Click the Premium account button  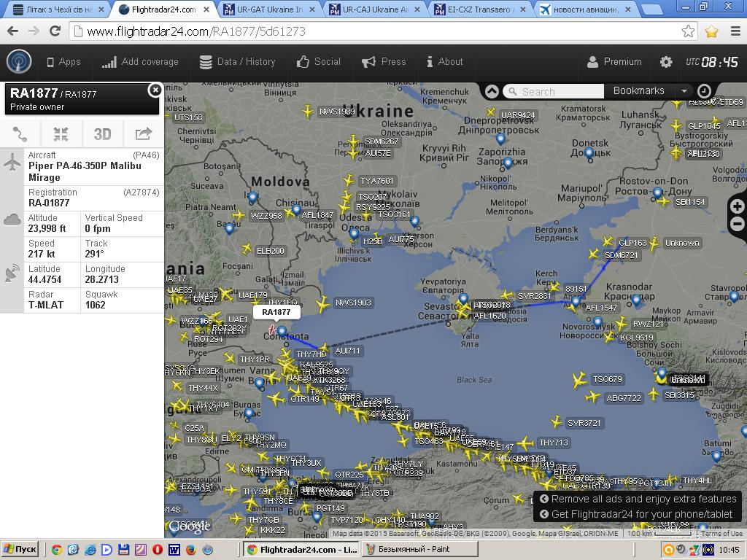coord(614,62)
